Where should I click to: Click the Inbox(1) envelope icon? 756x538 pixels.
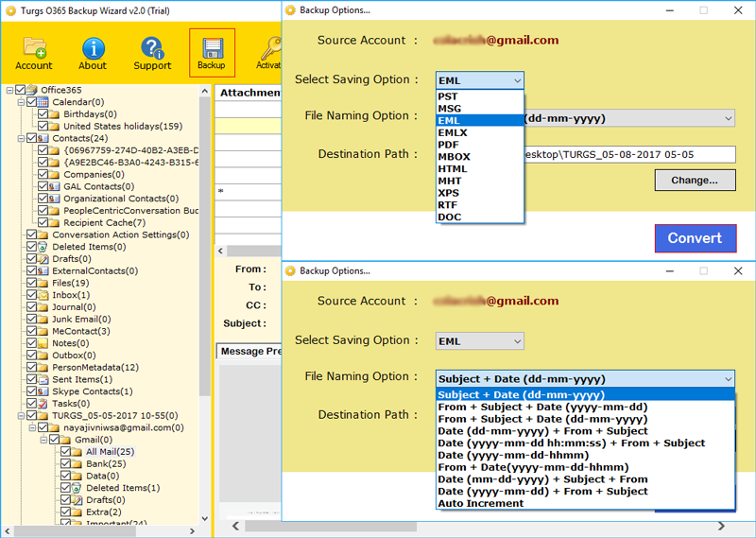pos(43,295)
